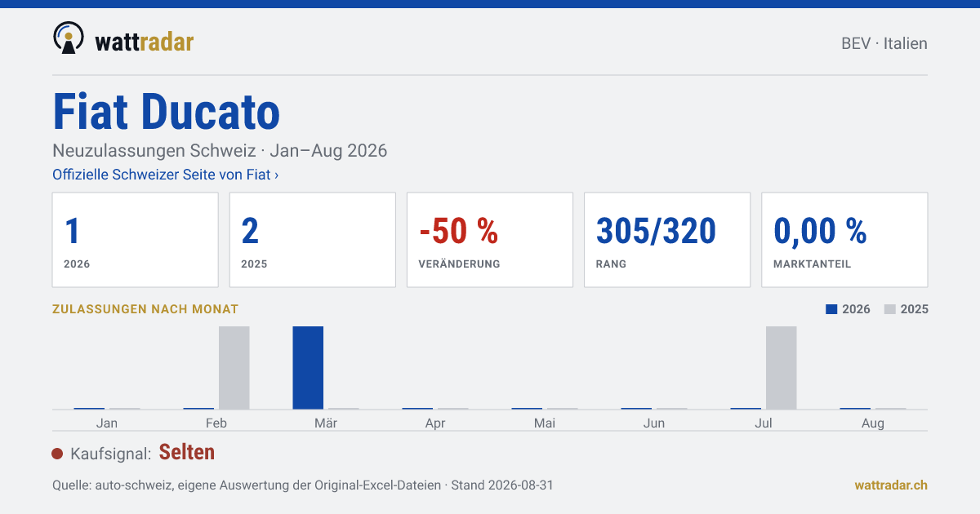Image resolution: width=980 pixels, height=514 pixels.
Task: Click the 'VERÄNDERUNG' card caption
Action: pos(459,264)
